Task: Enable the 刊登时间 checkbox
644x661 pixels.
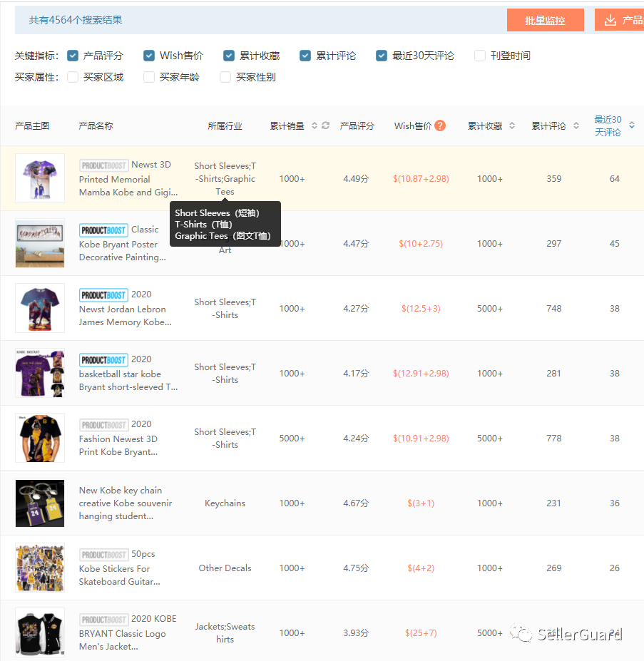Action: pos(480,56)
